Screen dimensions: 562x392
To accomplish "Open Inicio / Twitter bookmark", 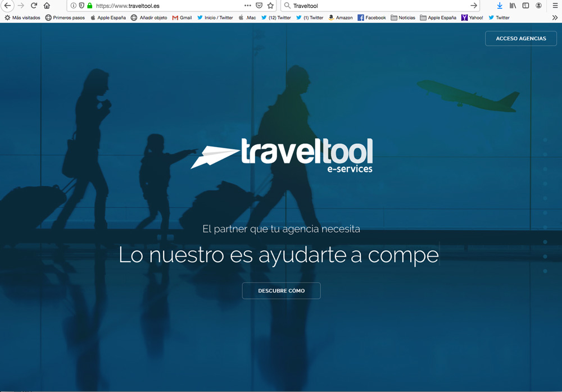I will [x=215, y=17].
